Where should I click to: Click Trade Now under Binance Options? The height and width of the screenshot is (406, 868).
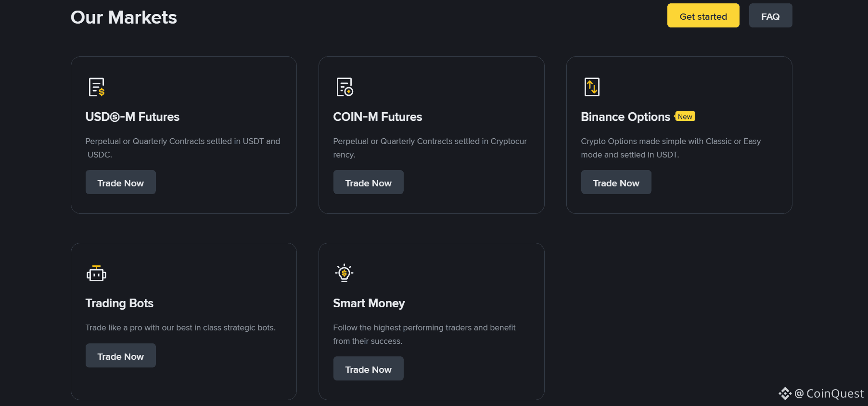coord(616,182)
